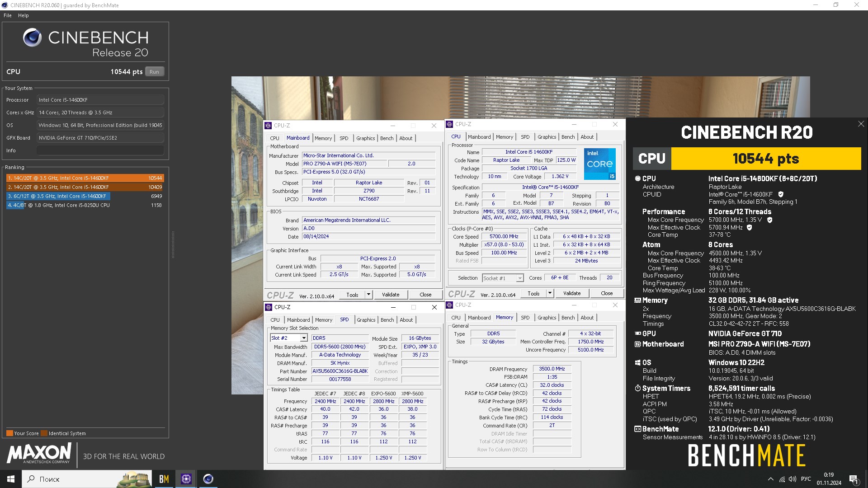868x488 pixels.
Task: Click the DRAM Frequency 3500.0 MHz value
Action: coord(552,369)
